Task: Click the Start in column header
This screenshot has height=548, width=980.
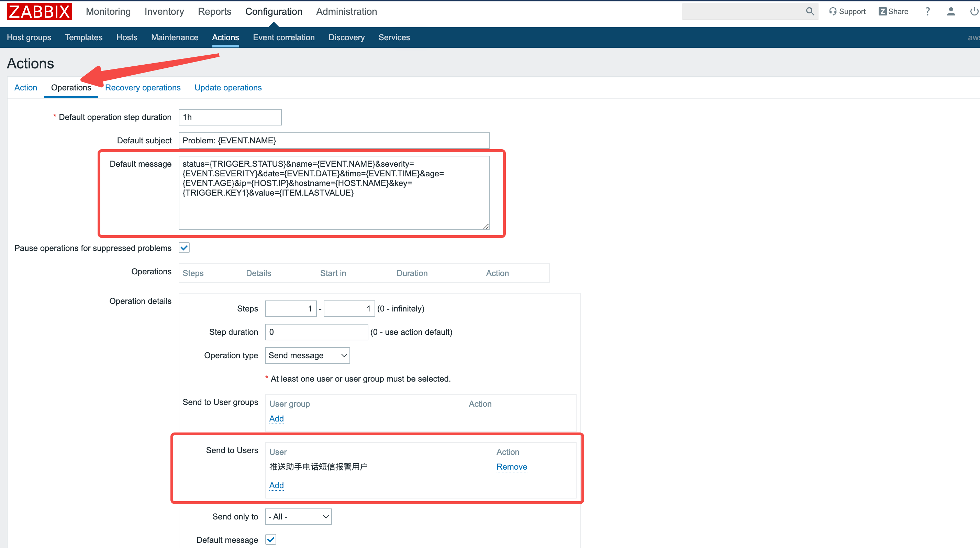Action: (333, 273)
